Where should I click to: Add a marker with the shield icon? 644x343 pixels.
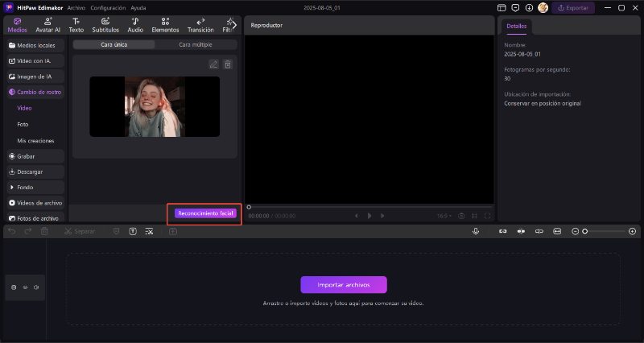[x=116, y=232]
